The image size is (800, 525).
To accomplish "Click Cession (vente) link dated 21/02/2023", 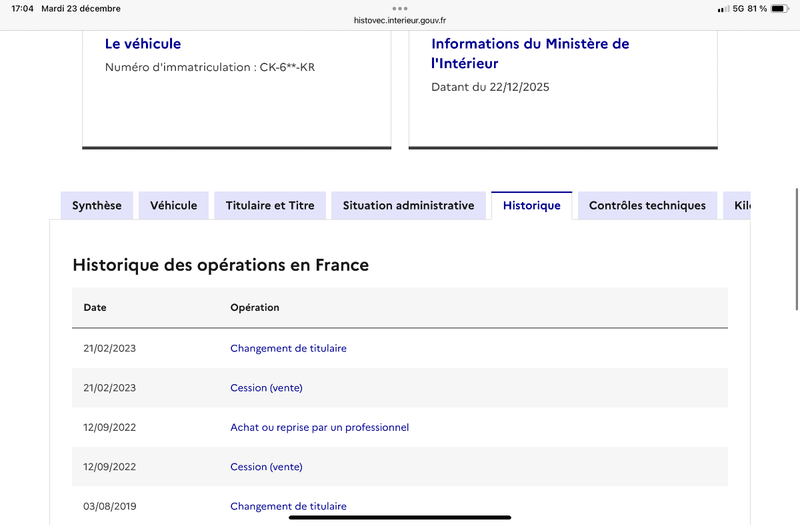I will point(266,388).
